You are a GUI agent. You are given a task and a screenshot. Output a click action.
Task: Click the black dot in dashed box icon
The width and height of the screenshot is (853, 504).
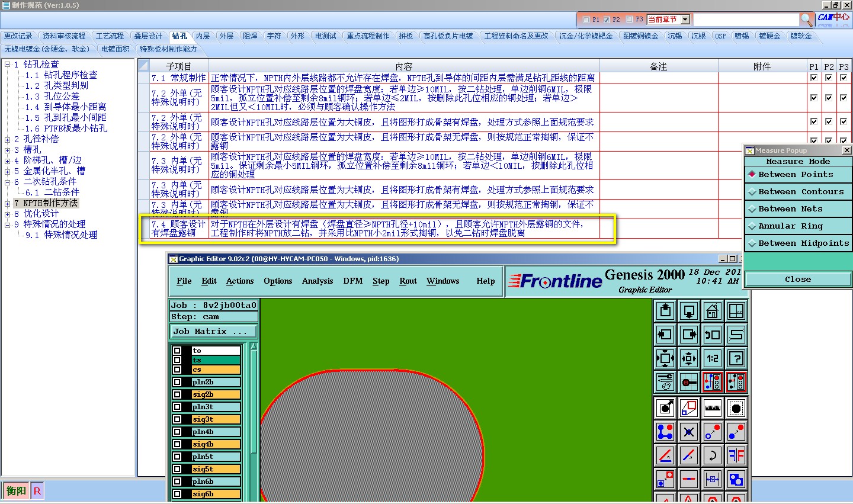(x=736, y=408)
